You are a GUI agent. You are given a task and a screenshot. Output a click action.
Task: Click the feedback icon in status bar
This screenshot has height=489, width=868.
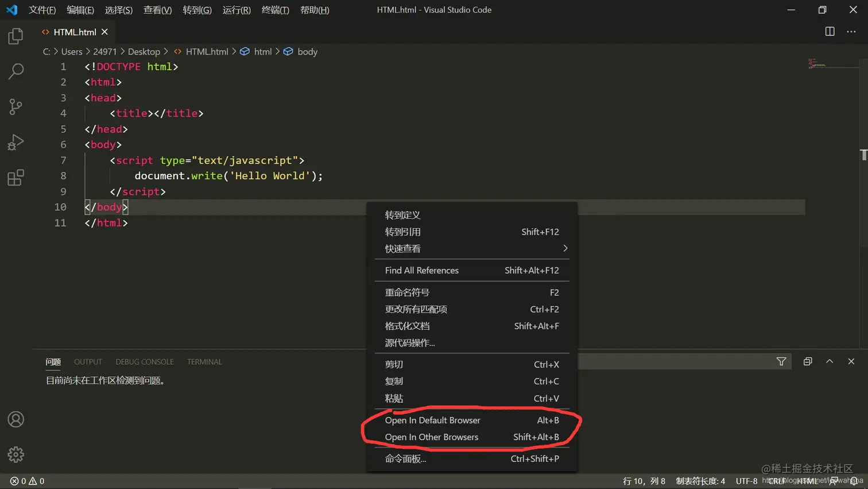pyautogui.click(x=834, y=481)
